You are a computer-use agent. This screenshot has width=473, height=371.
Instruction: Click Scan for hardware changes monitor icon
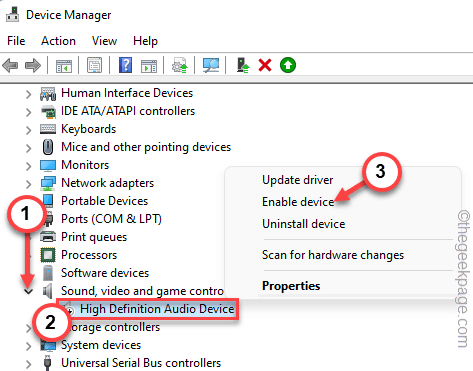point(211,65)
